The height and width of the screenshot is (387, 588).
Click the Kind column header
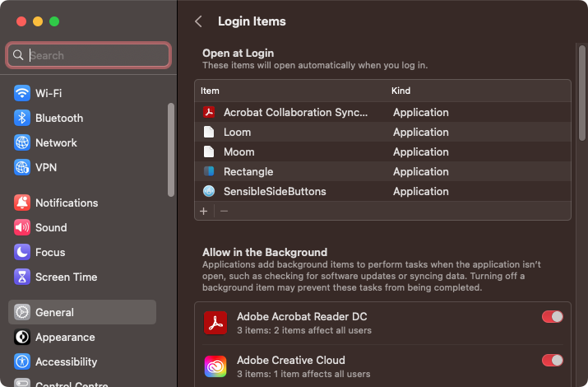tap(400, 91)
